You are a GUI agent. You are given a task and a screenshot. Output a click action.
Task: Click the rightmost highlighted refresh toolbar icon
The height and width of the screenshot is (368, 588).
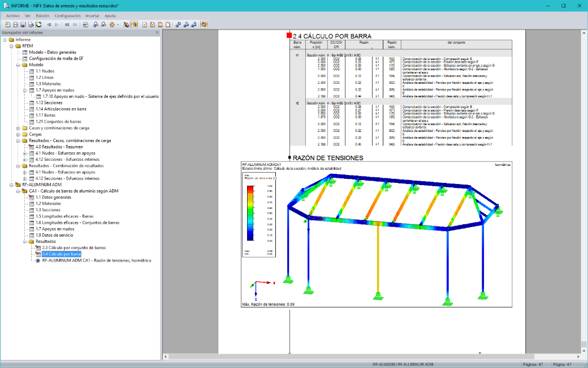point(204,24)
